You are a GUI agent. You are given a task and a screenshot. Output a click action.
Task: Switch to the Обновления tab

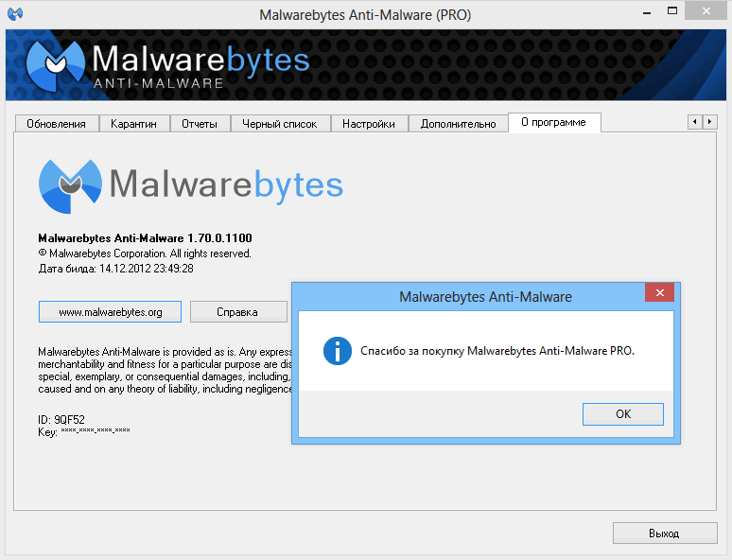click(56, 124)
